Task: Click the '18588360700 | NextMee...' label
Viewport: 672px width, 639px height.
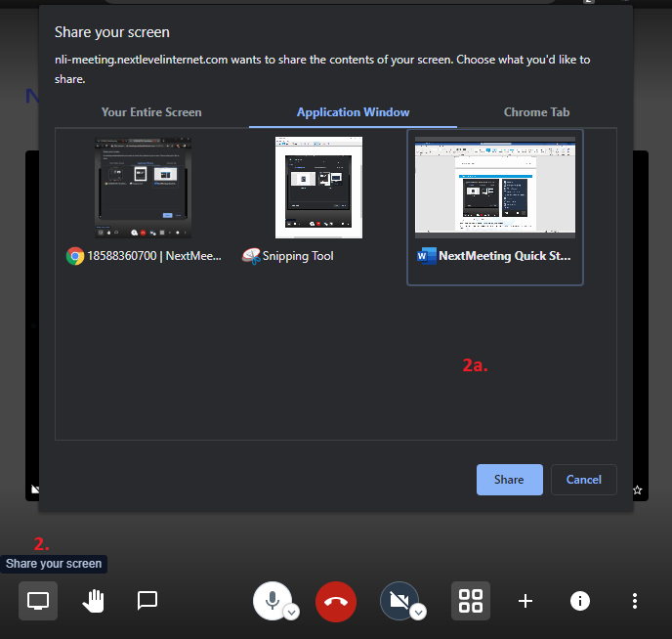Action: pos(154,256)
